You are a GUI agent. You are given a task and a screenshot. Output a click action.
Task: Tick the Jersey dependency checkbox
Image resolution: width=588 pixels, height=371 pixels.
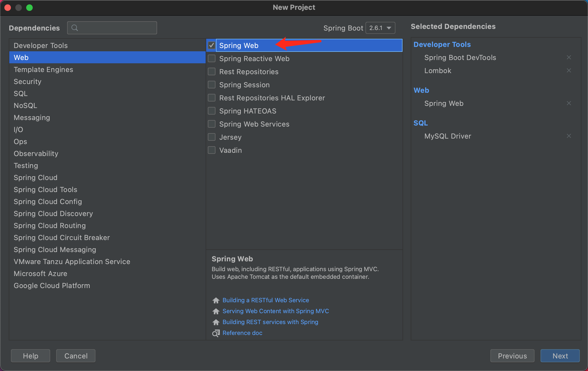(x=212, y=137)
